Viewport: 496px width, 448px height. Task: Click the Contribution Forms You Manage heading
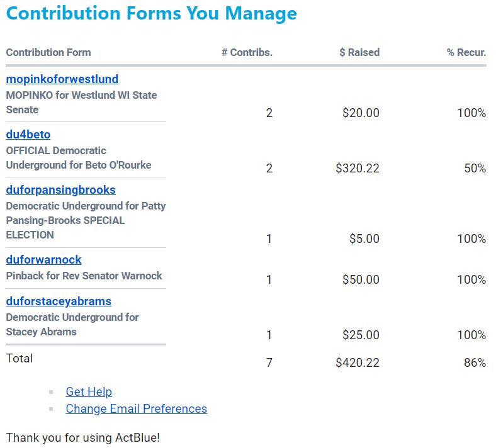[151, 14]
